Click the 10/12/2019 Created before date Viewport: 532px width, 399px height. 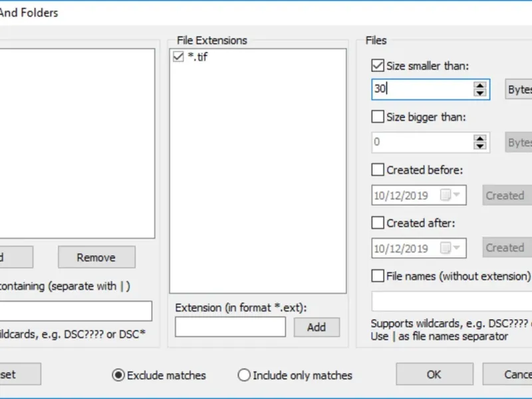click(x=402, y=196)
